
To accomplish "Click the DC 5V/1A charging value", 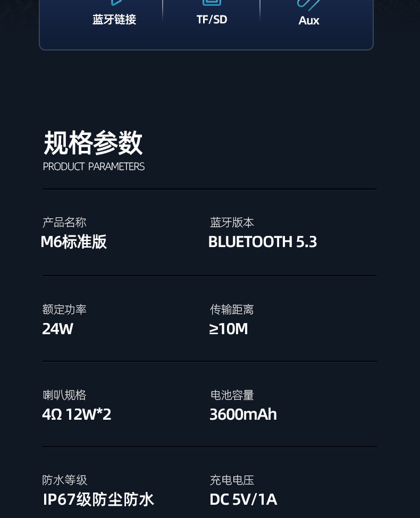I will pyautogui.click(x=243, y=499).
